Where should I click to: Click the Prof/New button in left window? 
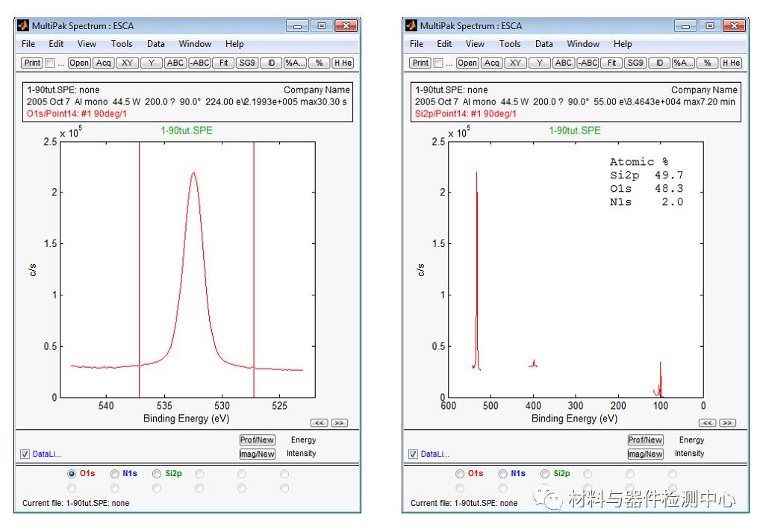coord(258,440)
